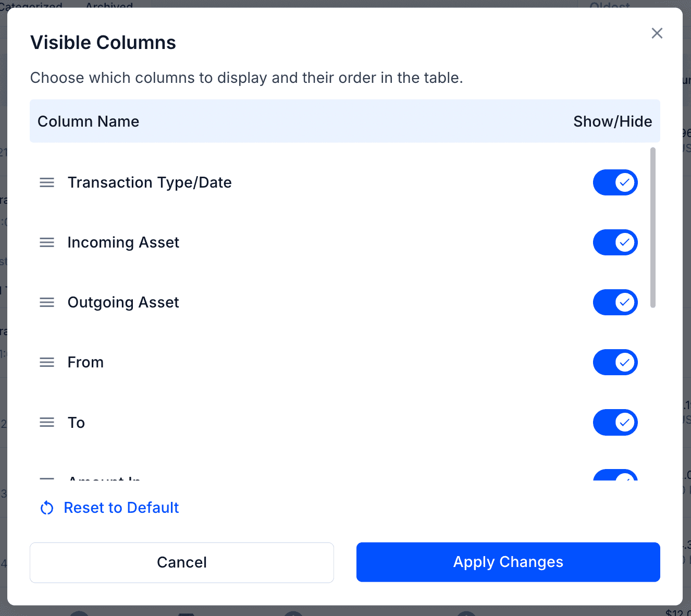This screenshot has height=616, width=691.
Task: Apply the column changes
Action: coord(508,562)
